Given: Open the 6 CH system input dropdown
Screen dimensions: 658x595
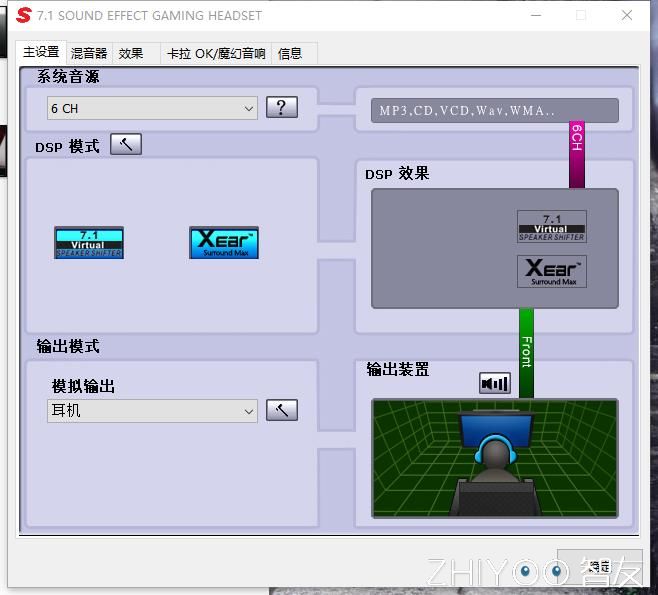Looking at the screenshot, I should click(152, 108).
